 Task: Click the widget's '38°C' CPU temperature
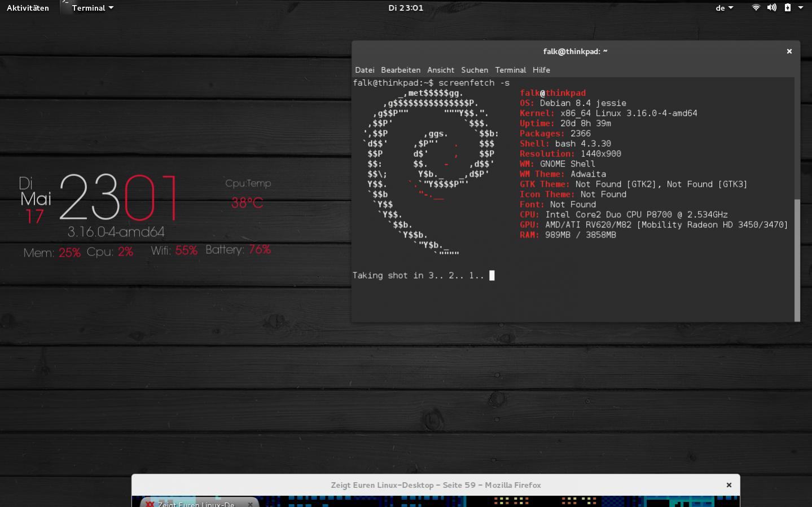[x=247, y=203]
